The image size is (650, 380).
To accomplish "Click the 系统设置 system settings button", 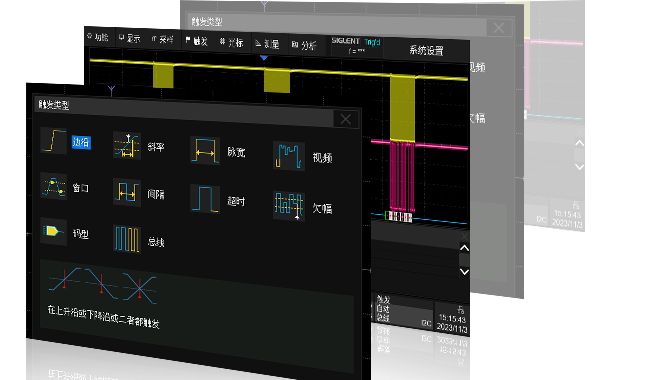I will point(427,50).
